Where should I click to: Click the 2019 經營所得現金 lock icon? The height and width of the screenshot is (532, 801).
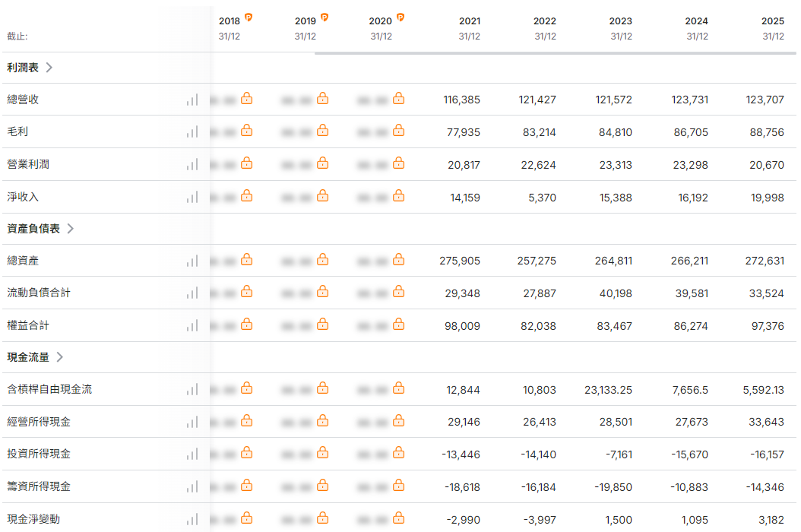323,421
